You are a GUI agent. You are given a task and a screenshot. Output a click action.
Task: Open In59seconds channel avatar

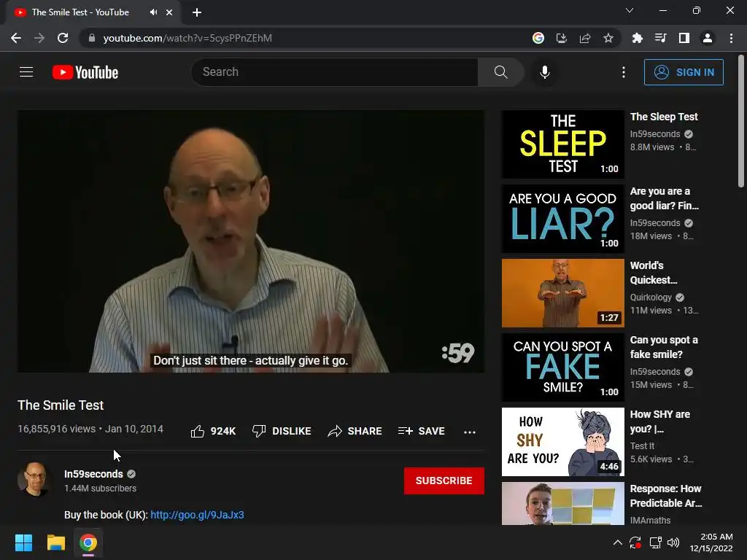point(34,479)
